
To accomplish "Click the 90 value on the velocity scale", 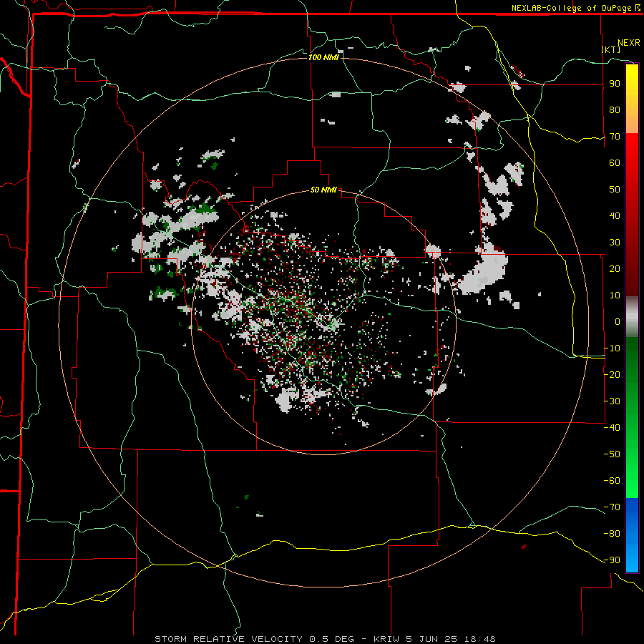I will tap(615, 84).
